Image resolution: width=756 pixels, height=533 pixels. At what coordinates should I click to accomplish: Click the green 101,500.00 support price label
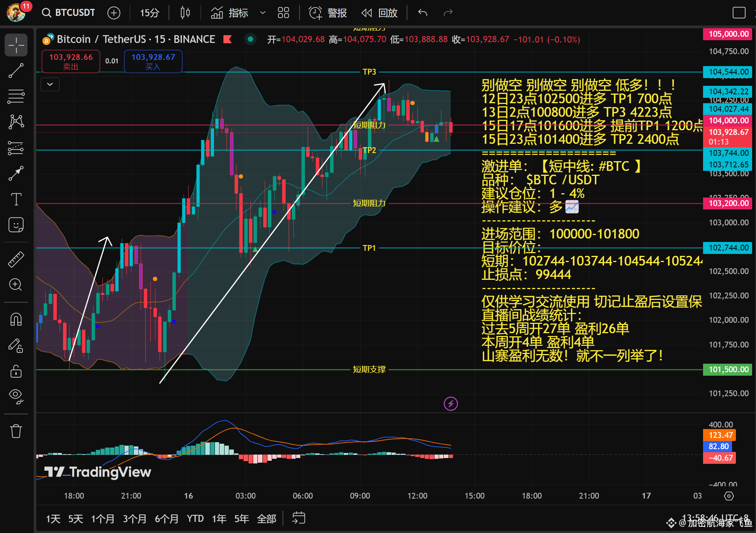point(728,370)
